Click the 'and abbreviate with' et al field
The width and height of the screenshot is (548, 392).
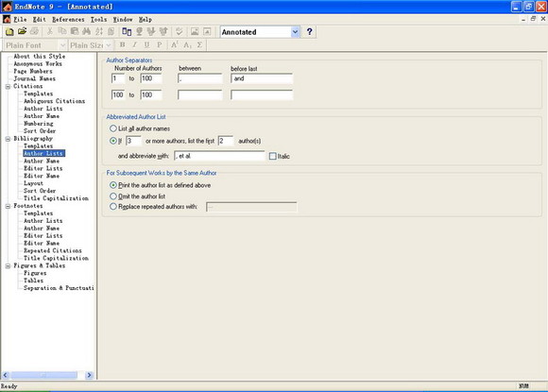pos(219,156)
